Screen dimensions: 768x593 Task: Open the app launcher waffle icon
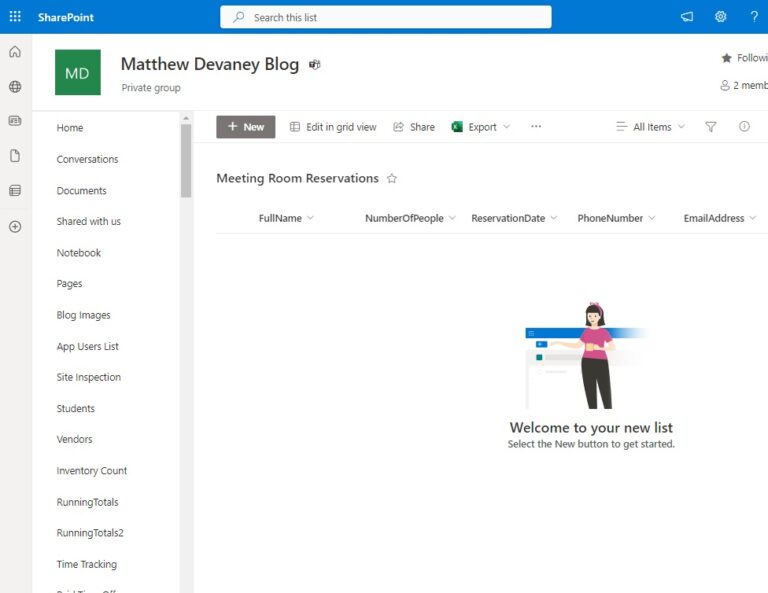[15, 17]
